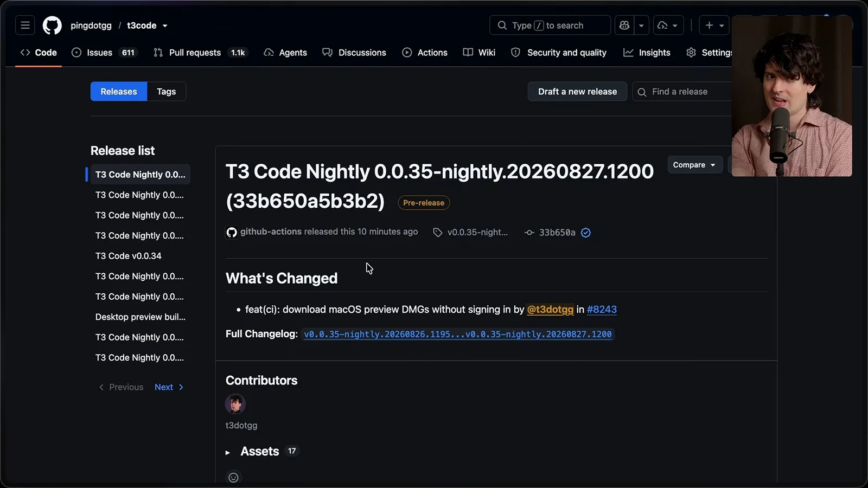Click the tag icon v0.0.35-night label
This screenshot has height=488, width=868.
tap(470, 232)
